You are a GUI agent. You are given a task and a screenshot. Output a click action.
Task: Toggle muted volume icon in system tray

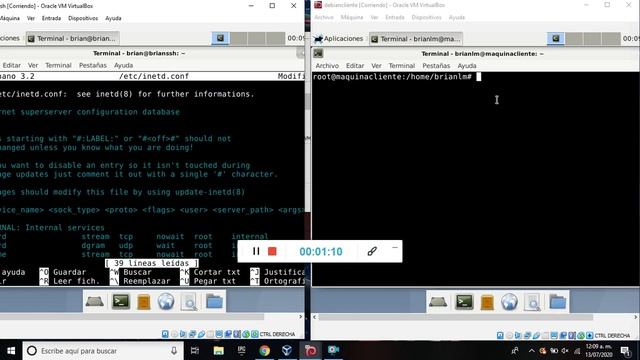565,351
